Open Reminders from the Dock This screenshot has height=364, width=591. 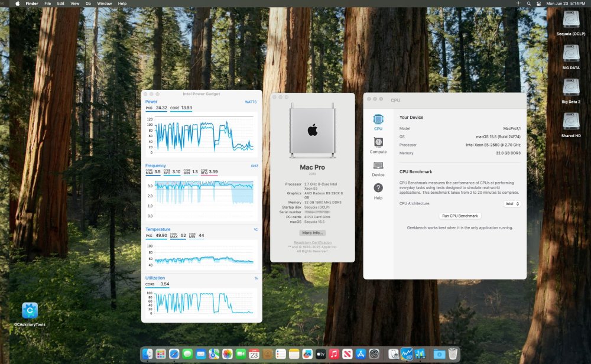(281, 354)
